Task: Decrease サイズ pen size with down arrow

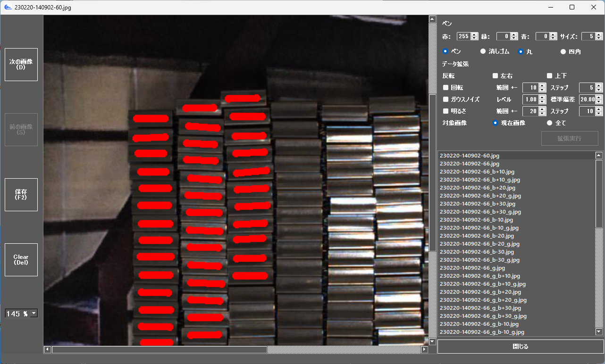Action: [599, 38]
